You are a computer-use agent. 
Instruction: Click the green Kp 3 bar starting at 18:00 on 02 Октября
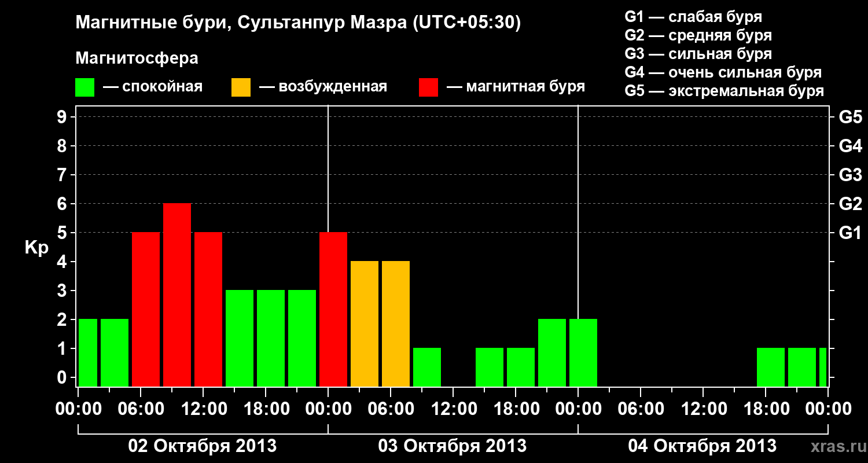pos(271,339)
